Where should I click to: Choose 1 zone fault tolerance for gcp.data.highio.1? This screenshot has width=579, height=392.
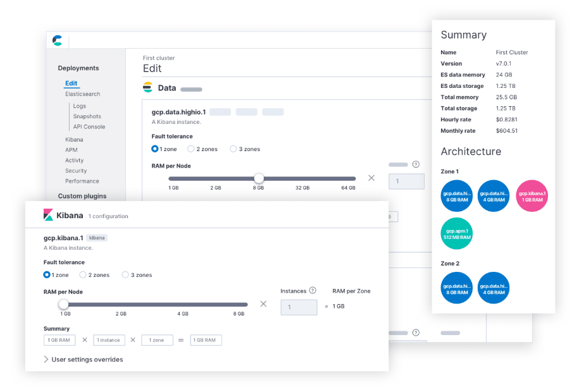tap(155, 149)
